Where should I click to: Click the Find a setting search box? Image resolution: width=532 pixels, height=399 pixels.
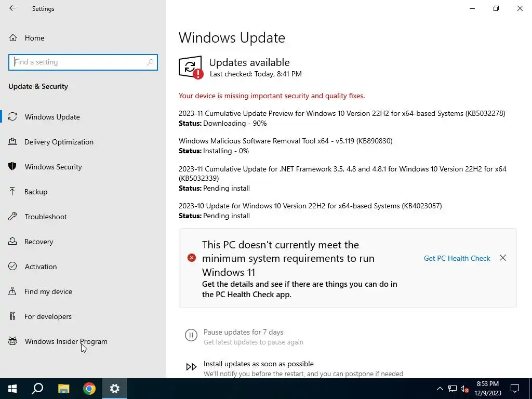click(83, 62)
